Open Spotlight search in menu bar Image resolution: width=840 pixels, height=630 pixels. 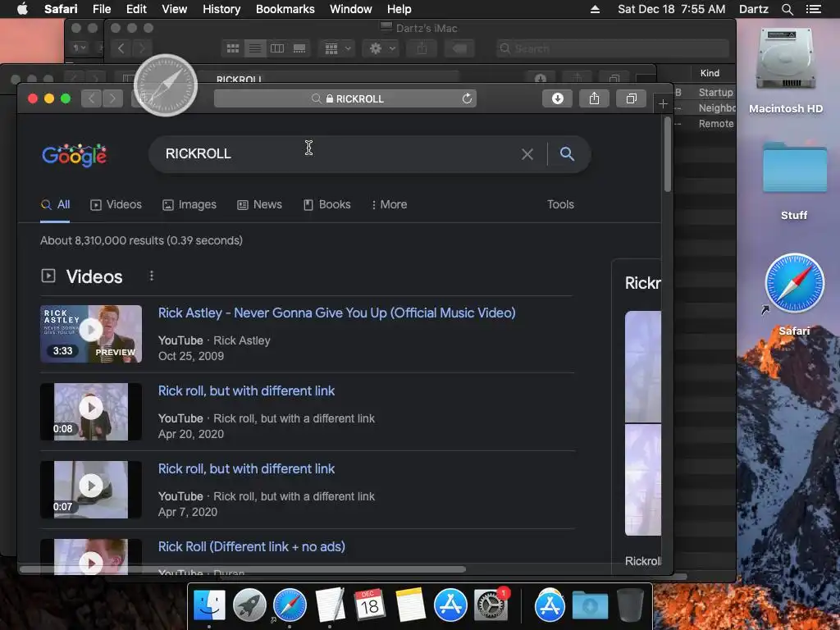tap(787, 9)
